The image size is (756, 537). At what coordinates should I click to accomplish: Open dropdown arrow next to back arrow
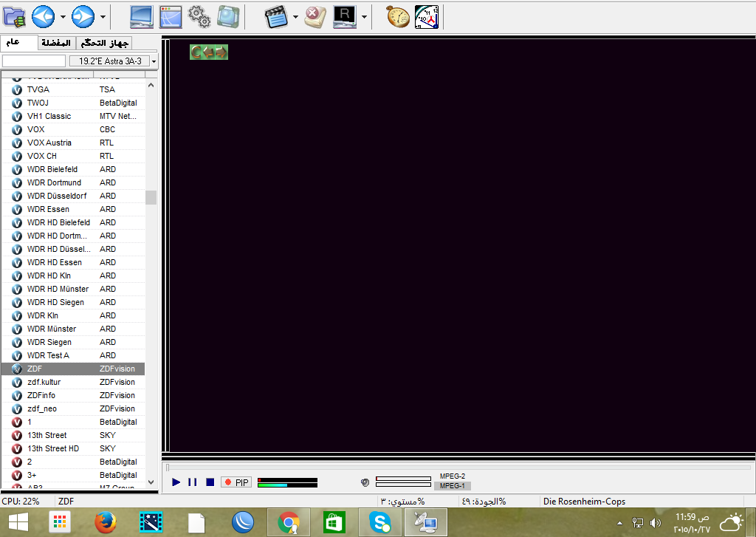pos(63,18)
